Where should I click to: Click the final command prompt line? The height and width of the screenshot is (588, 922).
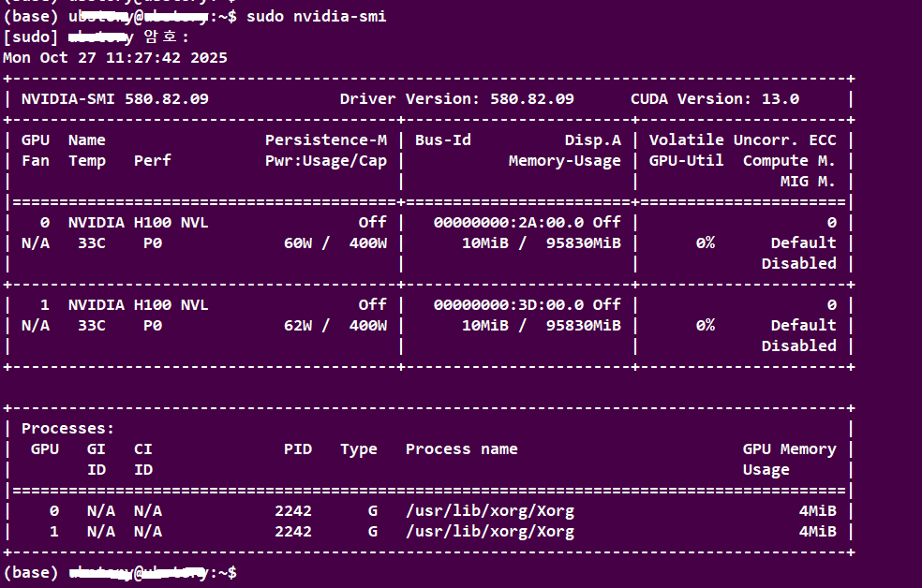click(120, 572)
